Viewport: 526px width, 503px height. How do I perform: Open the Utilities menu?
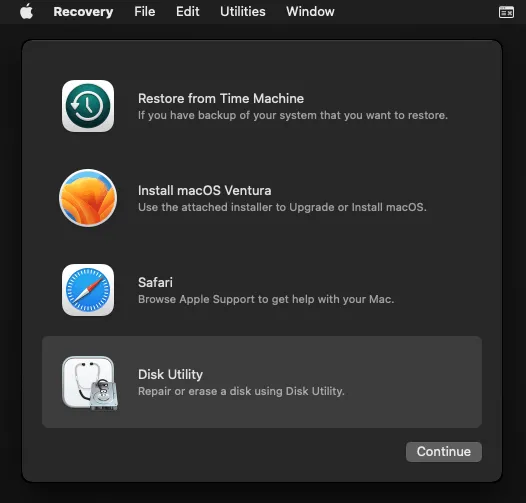[243, 12]
